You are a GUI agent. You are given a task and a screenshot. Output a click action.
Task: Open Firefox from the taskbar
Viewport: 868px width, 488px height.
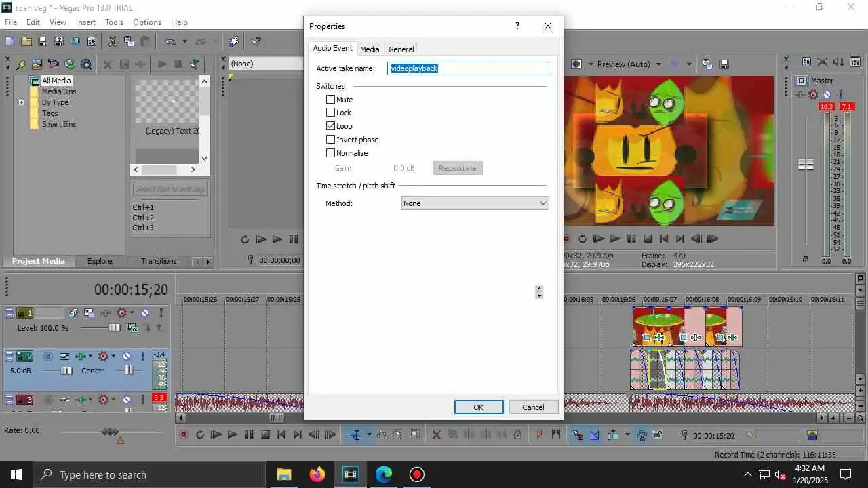317,474
